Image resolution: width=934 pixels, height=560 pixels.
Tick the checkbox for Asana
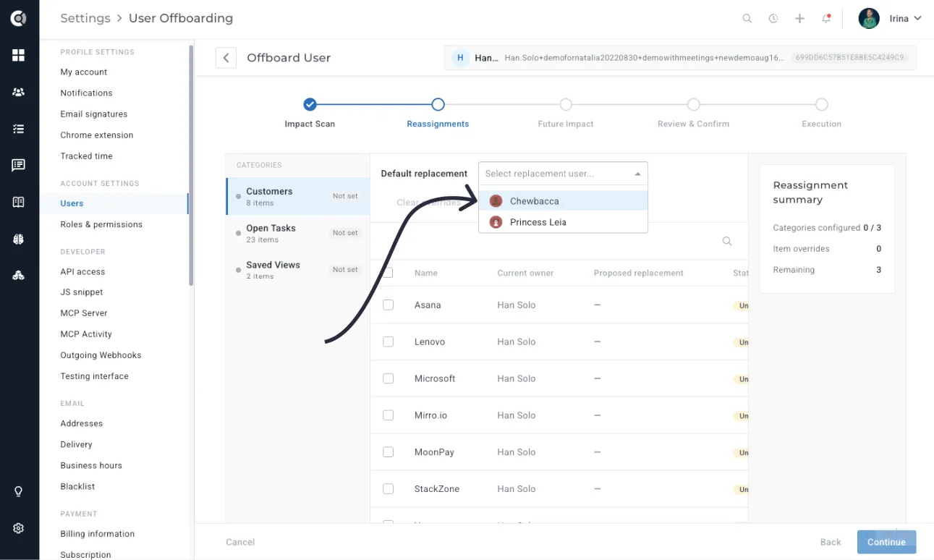389,305
